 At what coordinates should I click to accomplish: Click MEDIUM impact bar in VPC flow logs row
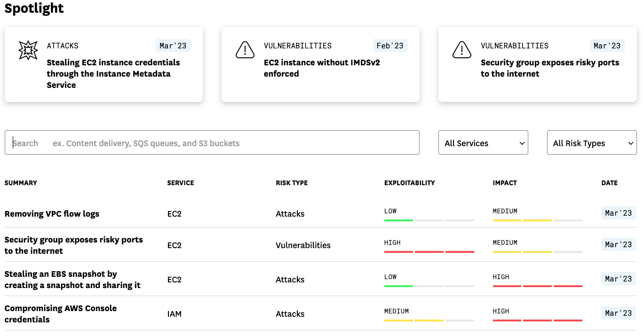click(538, 220)
